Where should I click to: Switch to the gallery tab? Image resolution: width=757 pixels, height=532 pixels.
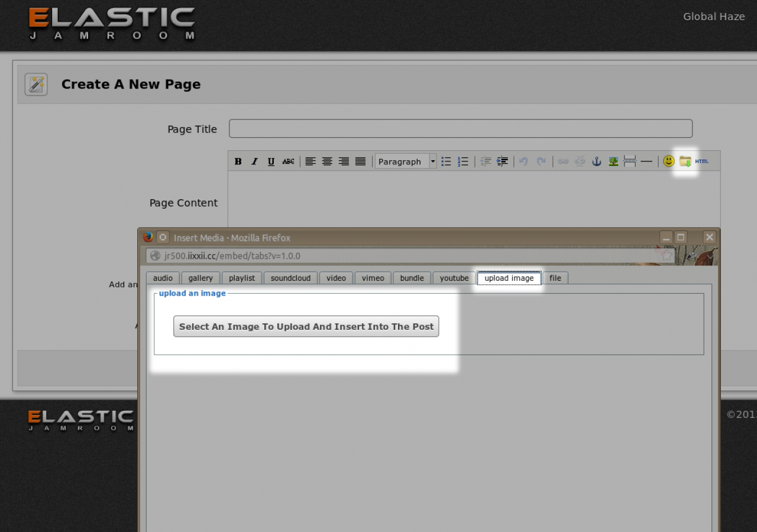point(200,278)
